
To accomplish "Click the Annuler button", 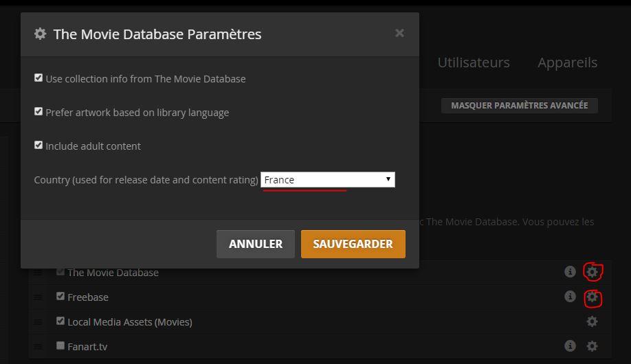I will coord(256,244).
